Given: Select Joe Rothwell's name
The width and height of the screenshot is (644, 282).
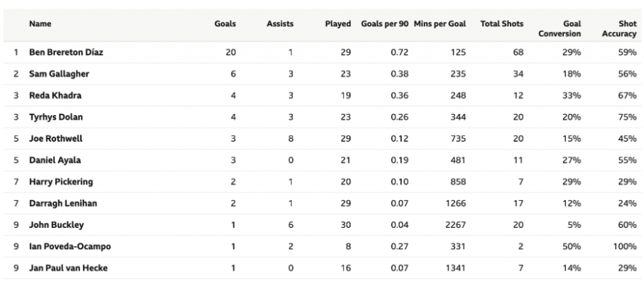Looking at the screenshot, I should pos(56,138).
